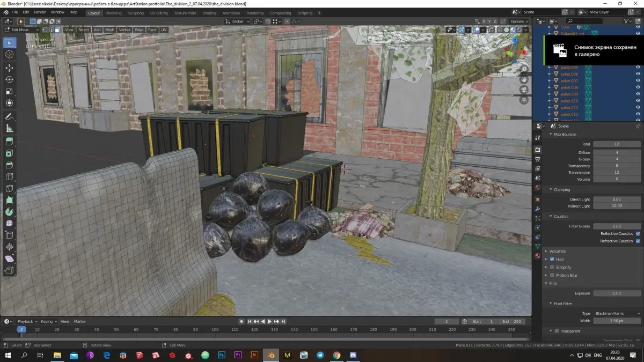Image resolution: width=644 pixels, height=362 pixels.
Task: Open the timeline Keying menu
Action: tap(48, 321)
